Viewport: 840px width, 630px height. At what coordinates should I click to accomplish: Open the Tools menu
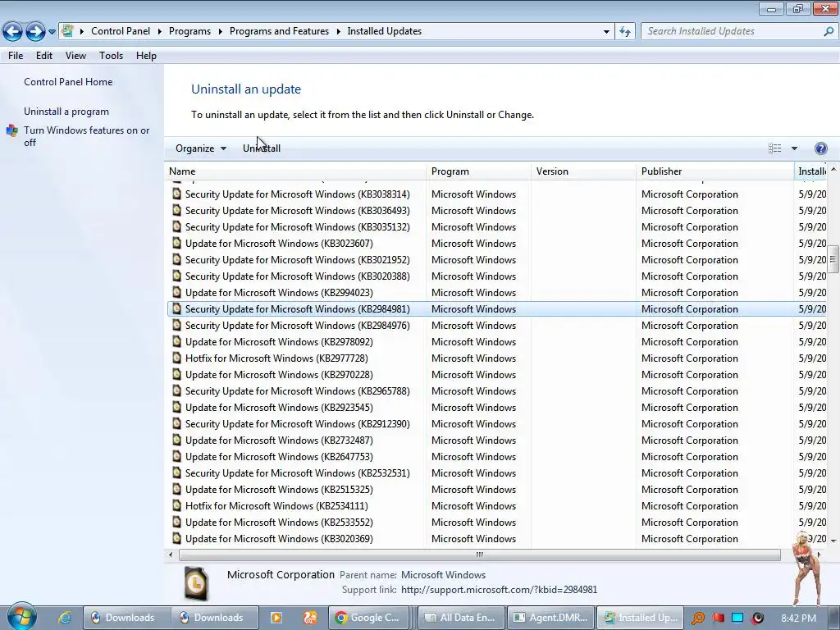[x=111, y=56]
